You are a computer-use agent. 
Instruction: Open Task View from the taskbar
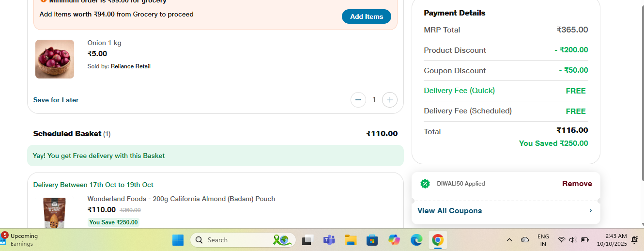(307, 240)
